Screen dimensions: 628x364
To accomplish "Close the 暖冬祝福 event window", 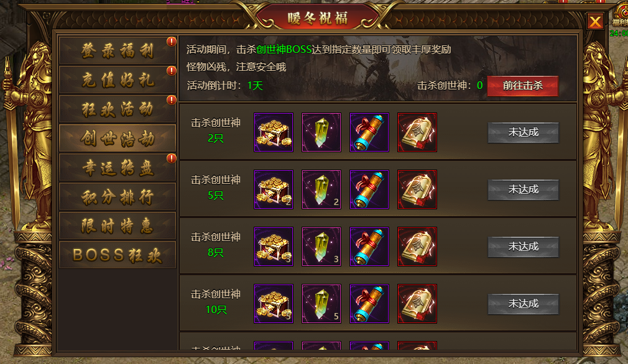I will (x=595, y=21).
